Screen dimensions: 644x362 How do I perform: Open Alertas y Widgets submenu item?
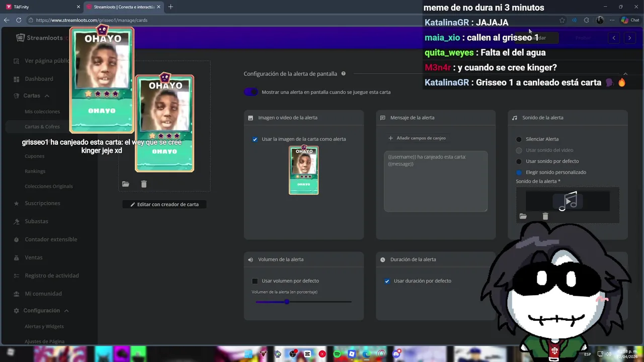pos(44,326)
